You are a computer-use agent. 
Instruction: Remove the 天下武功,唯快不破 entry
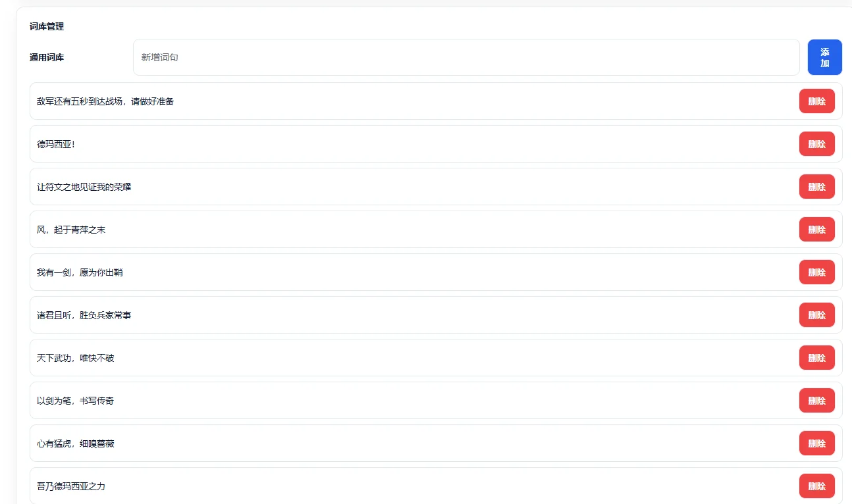tap(816, 358)
